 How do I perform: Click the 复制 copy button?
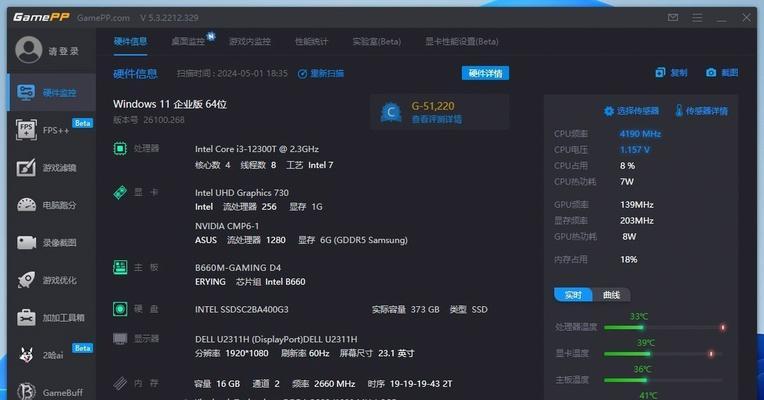point(671,73)
